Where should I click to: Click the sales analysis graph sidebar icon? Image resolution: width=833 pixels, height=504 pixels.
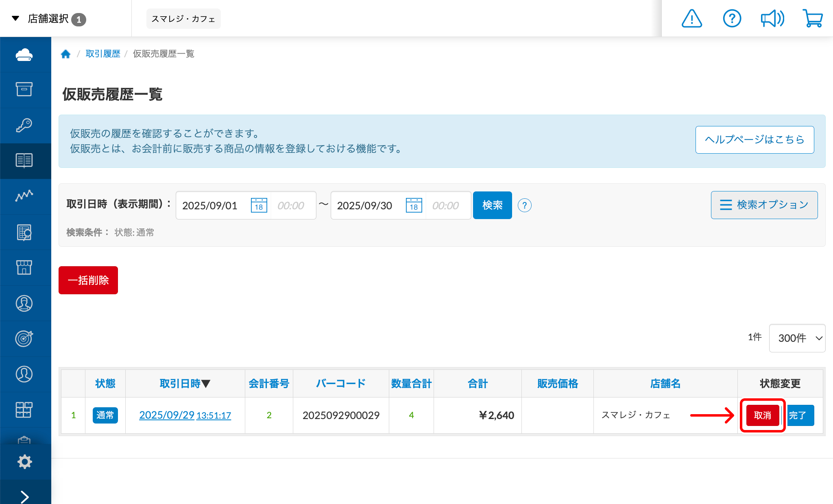click(x=24, y=196)
